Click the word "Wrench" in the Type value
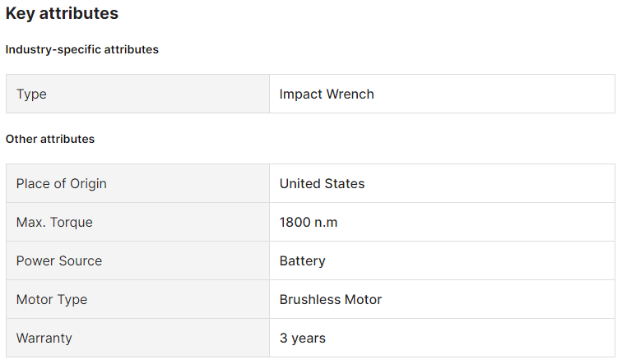The width and height of the screenshot is (622, 364). tap(350, 94)
